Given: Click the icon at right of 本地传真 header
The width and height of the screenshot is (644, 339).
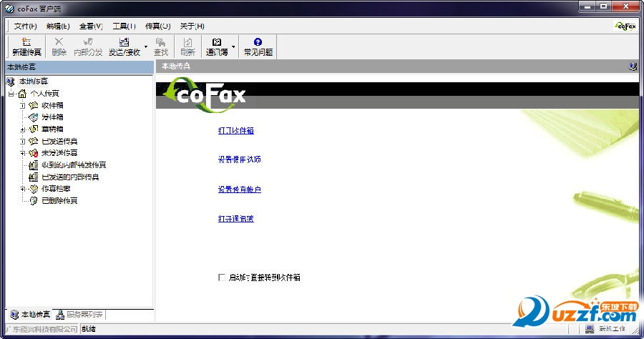Looking at the screenshot, I should click(633, 66).
